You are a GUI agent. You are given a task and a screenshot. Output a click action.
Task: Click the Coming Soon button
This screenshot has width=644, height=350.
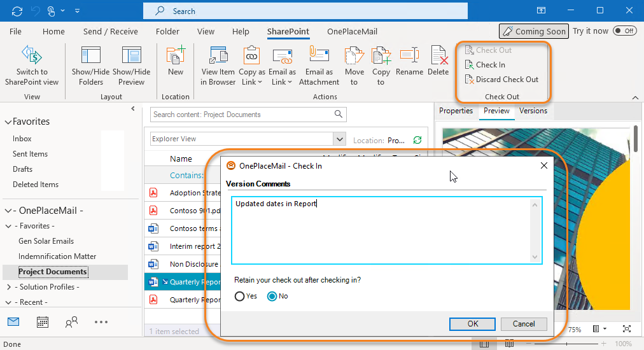point(533,31)
